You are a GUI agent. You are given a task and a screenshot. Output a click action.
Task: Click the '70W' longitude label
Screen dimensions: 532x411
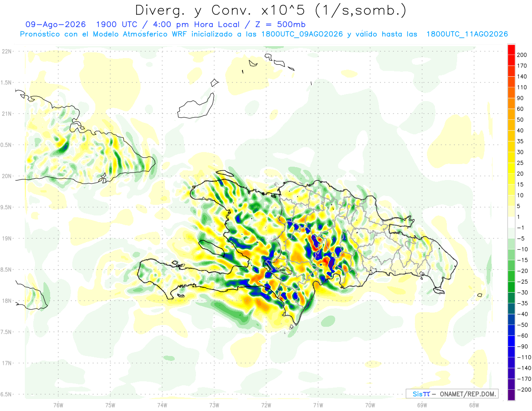coord(370,405)
